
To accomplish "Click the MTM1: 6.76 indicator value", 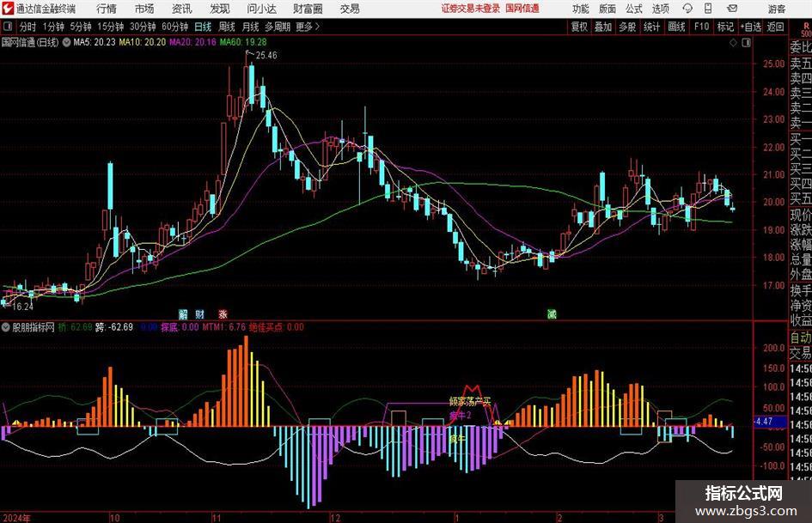I will (x=223, y=327).
